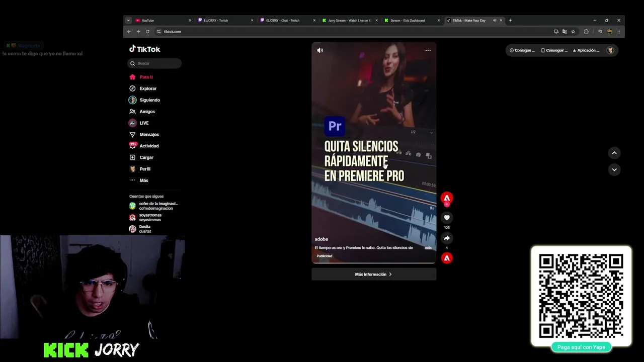Focus the Buscar search field
Viewport: 644px width, 362px height.
[154, 63]
